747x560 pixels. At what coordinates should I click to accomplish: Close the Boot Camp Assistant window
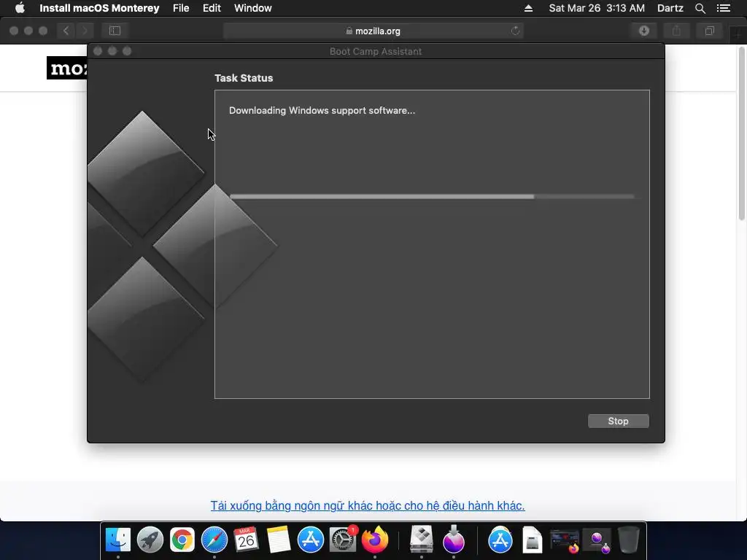[x=98, y=51]
